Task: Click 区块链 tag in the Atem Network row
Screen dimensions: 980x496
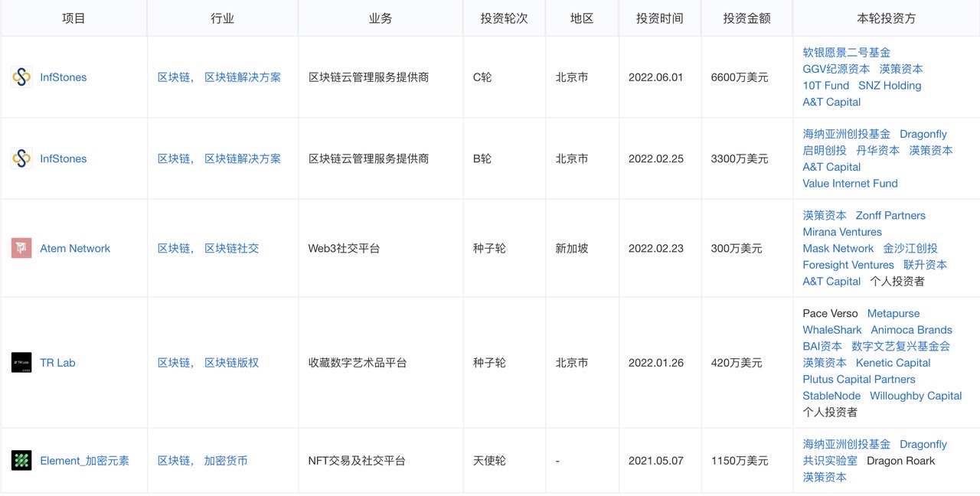Action: click(175, 248)
